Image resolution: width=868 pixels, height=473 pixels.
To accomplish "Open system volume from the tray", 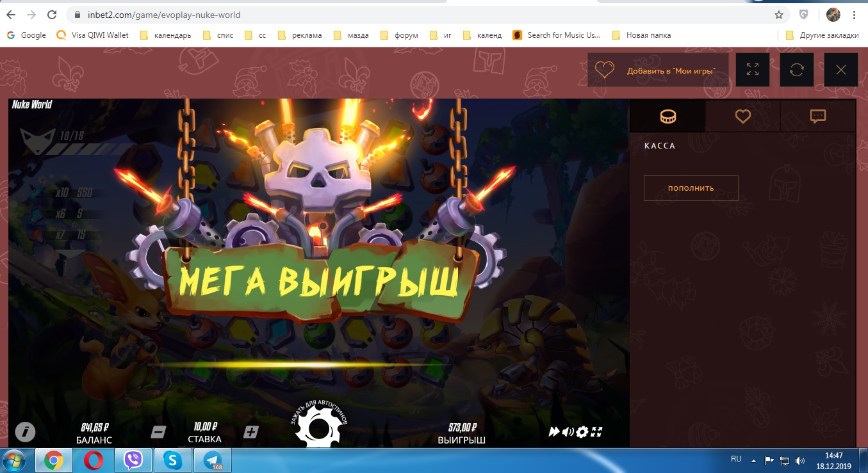I will [800, 460].
